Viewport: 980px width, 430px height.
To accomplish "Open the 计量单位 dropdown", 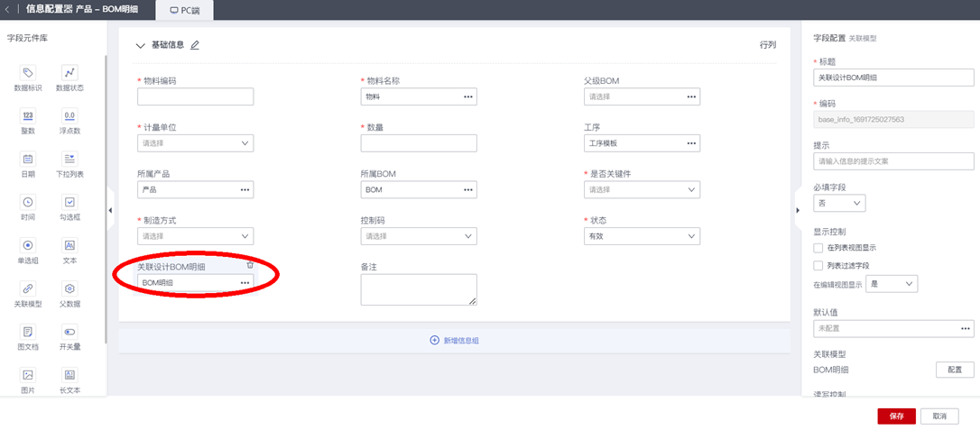I will pyautogui.click(x=195, y=143).
